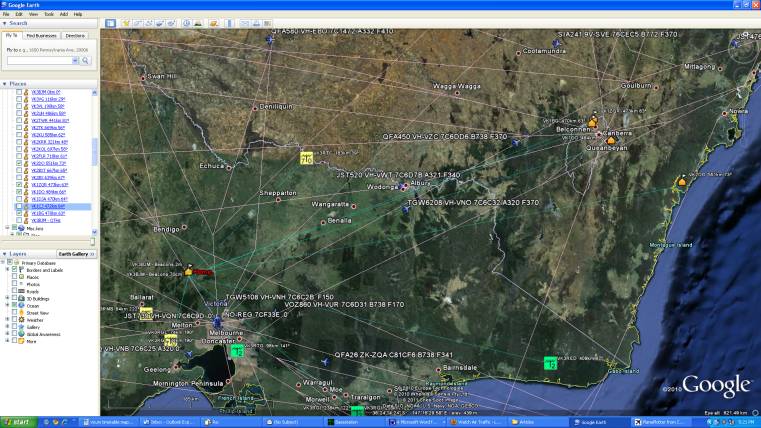
Task: Click the aircraft icon for QFA450
Action: coord(515,143)
